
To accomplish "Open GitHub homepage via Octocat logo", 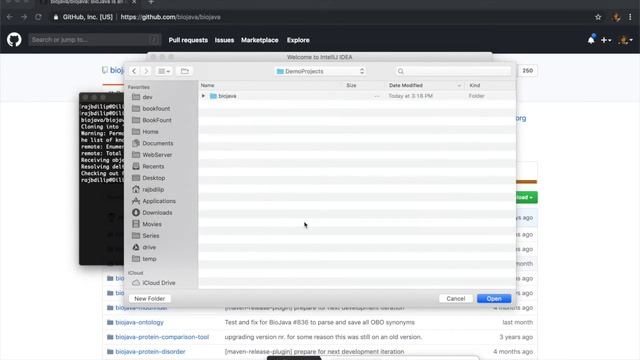I will point(14,40).
